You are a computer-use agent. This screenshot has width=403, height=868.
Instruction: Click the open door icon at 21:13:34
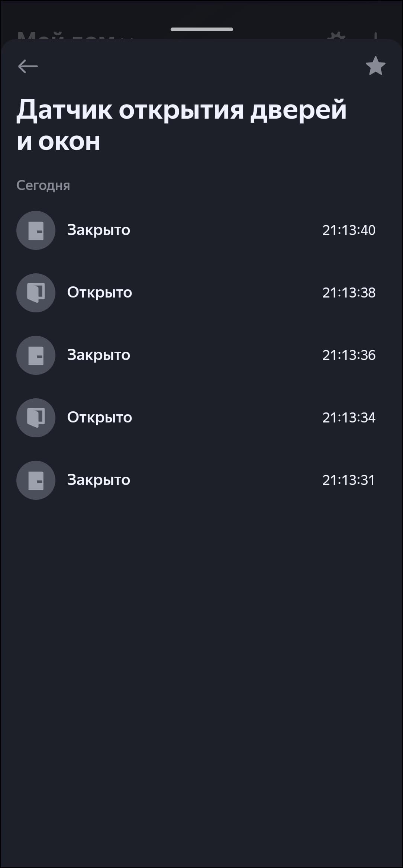point(36,418)
